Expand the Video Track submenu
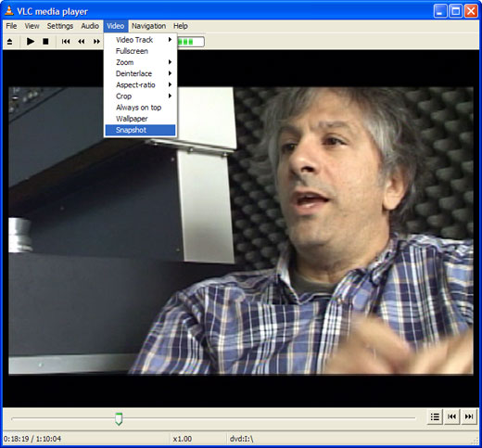Viewport: 482px width, 448px height. pyautogui.click(x=140, y=40)
